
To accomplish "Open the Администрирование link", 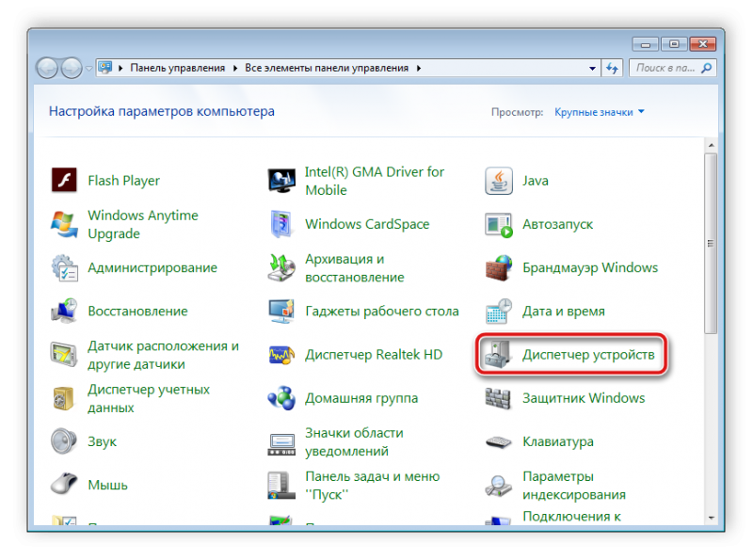I will 152,267.
